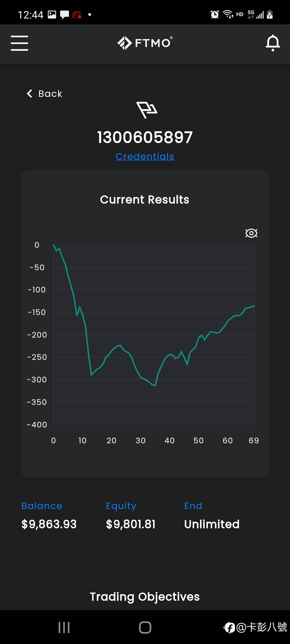
Task: Tap the gallery notification icon in status bar
Action: tap(52, 14)
